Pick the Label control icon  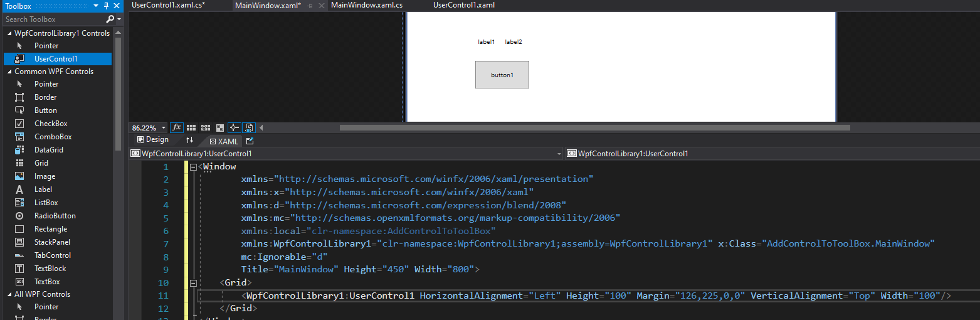click(19, 189)
